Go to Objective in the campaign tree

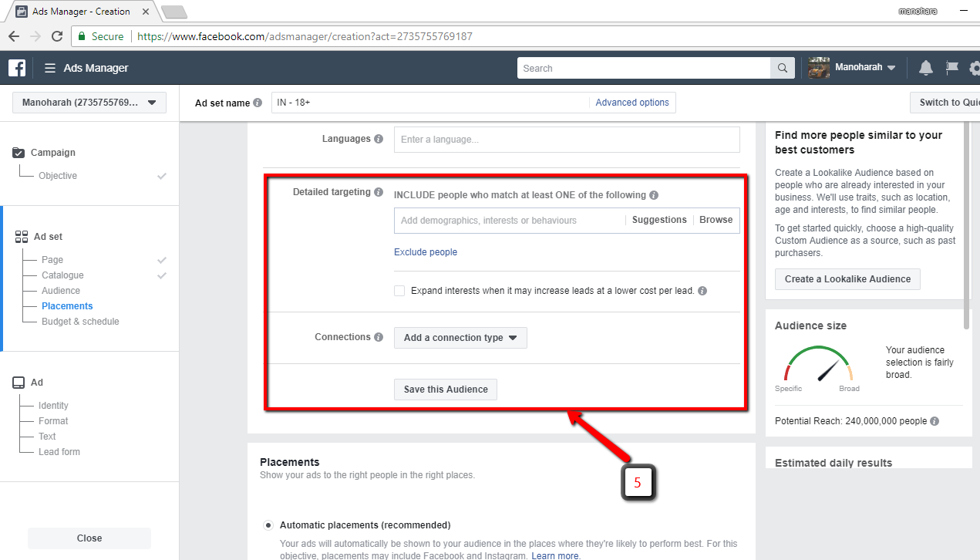tap(58, 176)
